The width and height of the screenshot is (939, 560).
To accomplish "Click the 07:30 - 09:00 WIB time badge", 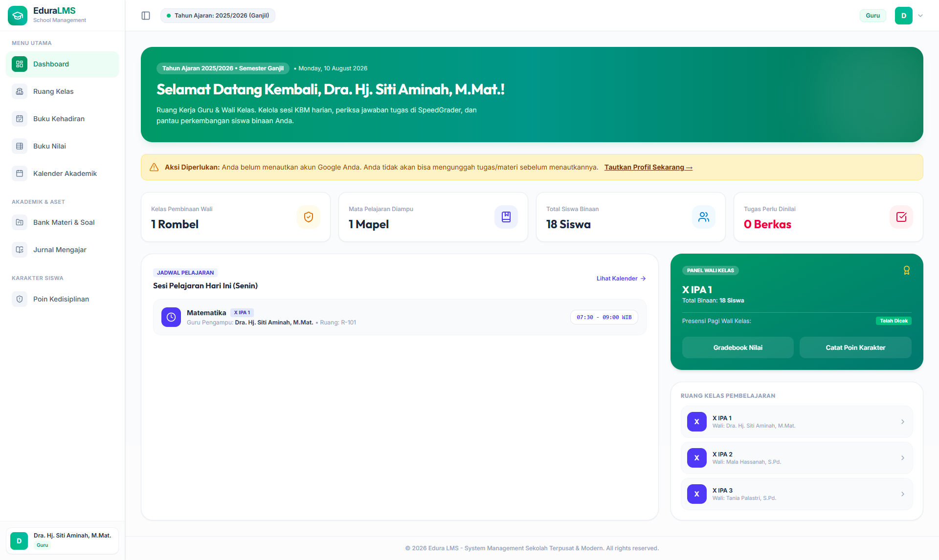I will (x=604, y=317).
